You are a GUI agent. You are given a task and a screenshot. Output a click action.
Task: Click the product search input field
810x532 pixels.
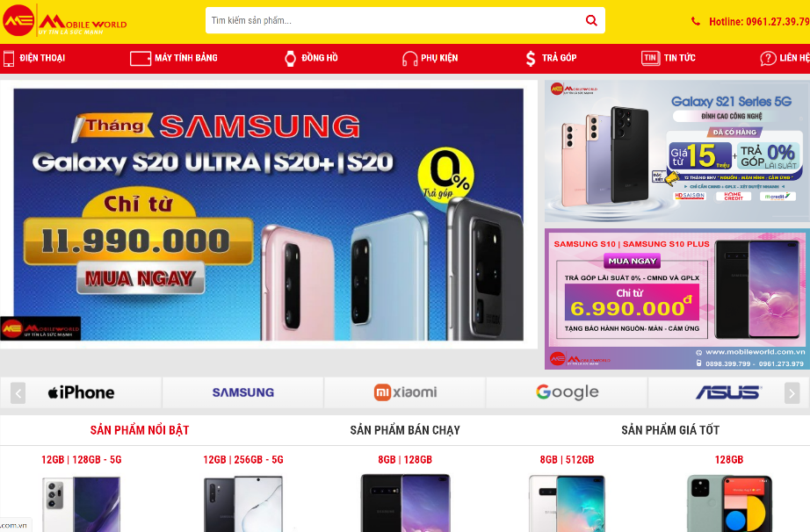click(x=395, y=20)
